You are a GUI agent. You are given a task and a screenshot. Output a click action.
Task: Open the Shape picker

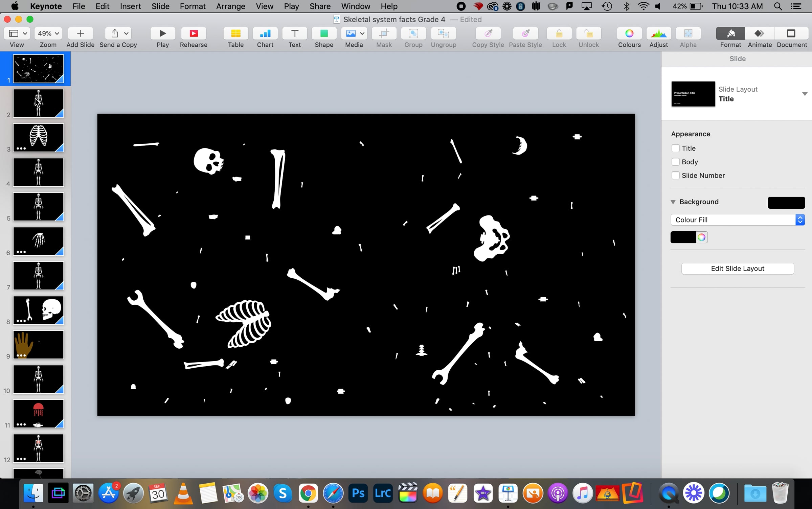coord(324,33)
